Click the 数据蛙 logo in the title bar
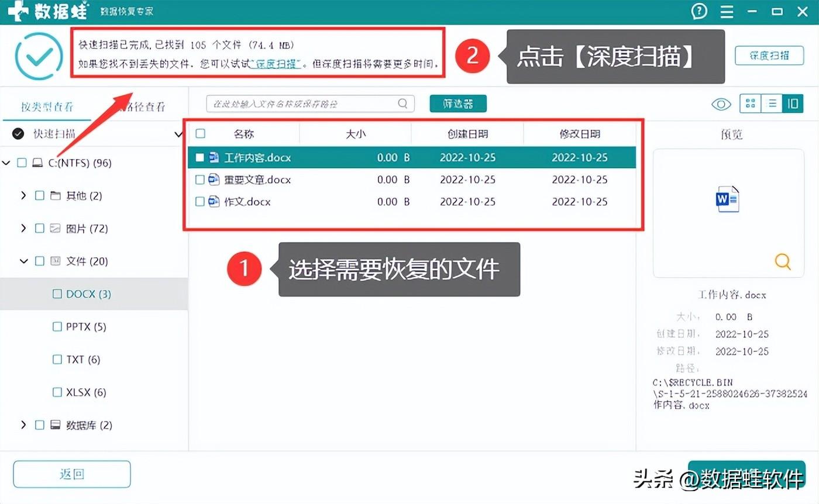The width and height of the screenshot is (819, 504). pos(49,11)
